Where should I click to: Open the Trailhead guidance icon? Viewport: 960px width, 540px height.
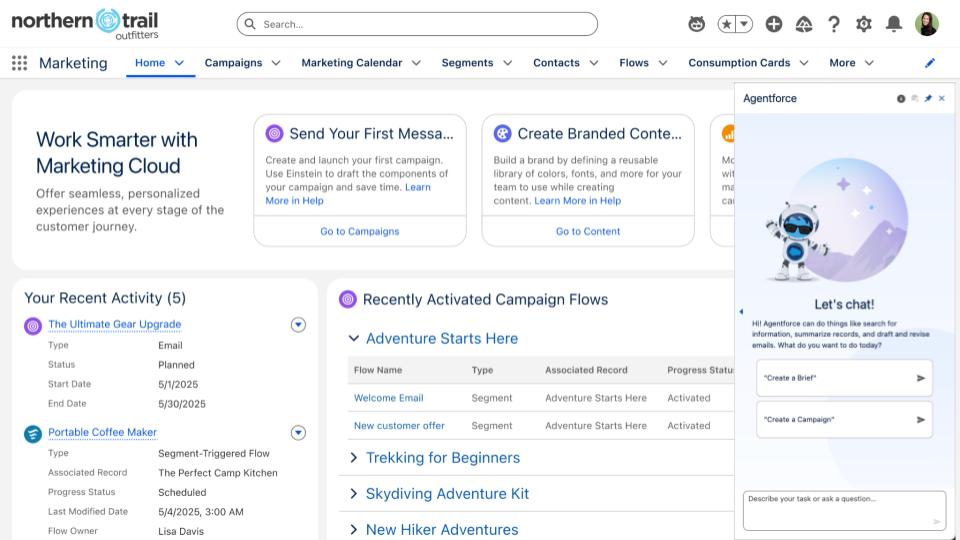[803, 24]
